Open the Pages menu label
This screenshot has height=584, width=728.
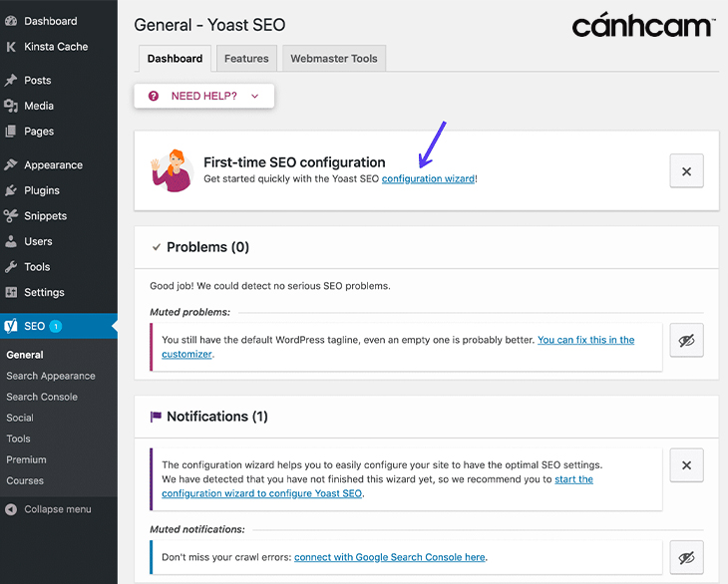coord(39,132)
